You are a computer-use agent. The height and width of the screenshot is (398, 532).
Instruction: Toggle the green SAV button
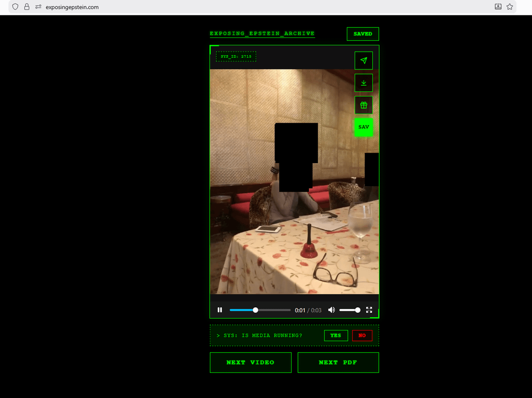tap(364, 127)
